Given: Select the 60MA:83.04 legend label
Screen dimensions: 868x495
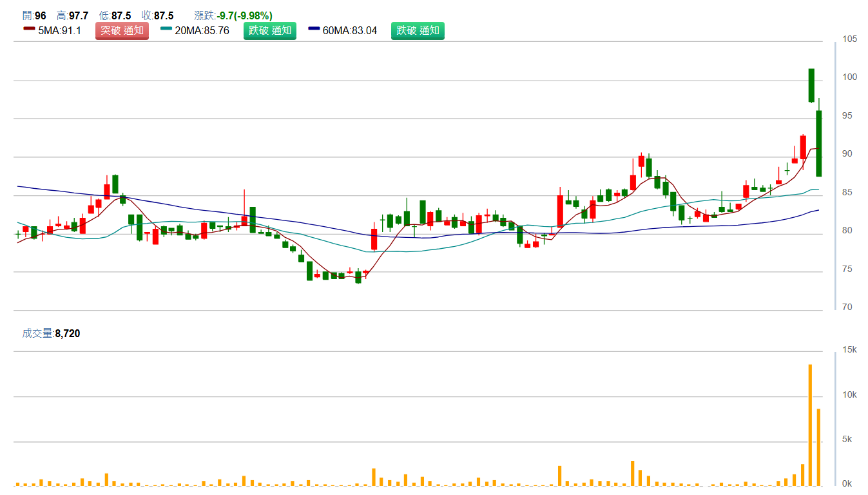Looking at the screenshot, I should coord(350,30).
